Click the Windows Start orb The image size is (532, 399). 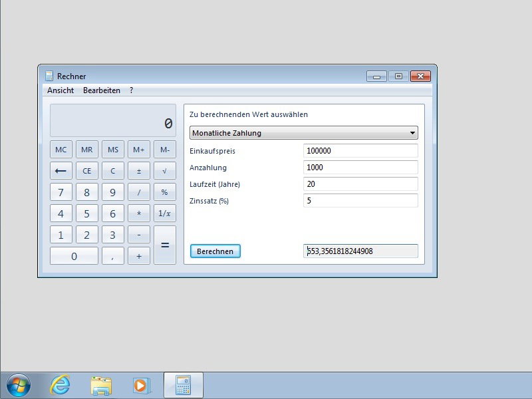click(x=19, y=385)
